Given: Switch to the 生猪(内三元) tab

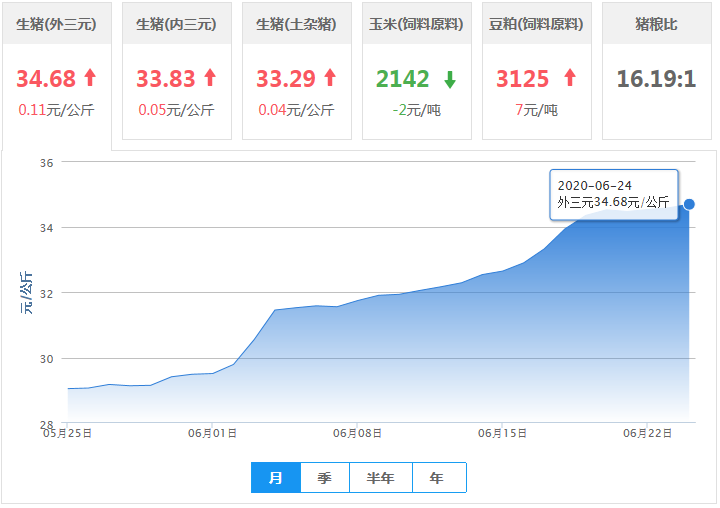Looking at the screenshot, I should (176, 24).
